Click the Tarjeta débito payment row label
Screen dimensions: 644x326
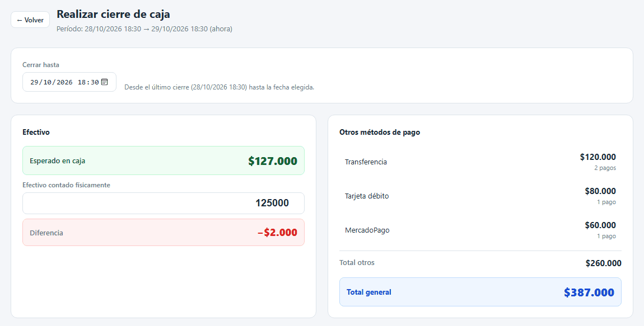(x=367, y=196)
